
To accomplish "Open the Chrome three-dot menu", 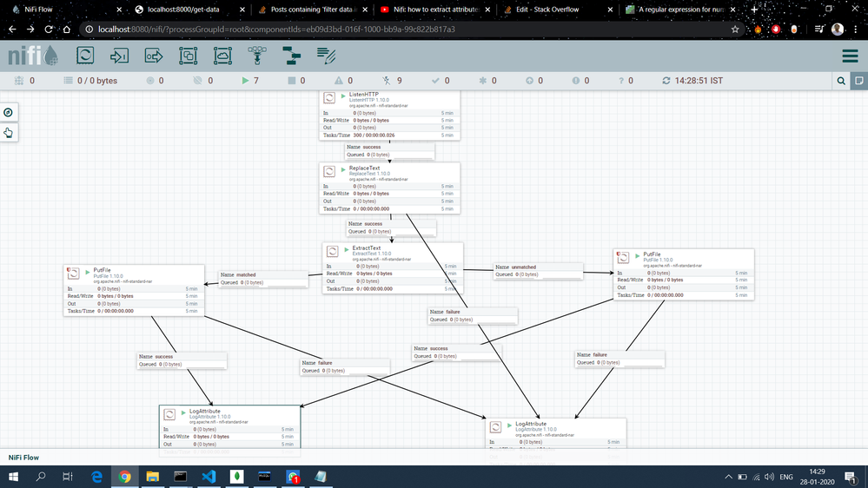I will coord(856,30).
